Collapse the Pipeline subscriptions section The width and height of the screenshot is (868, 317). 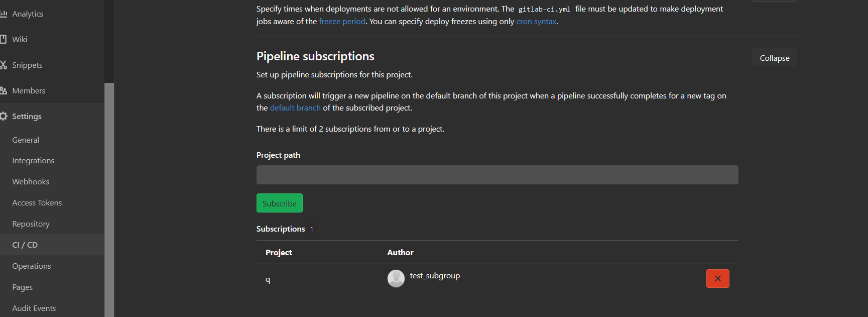click(x=774, y=58)
